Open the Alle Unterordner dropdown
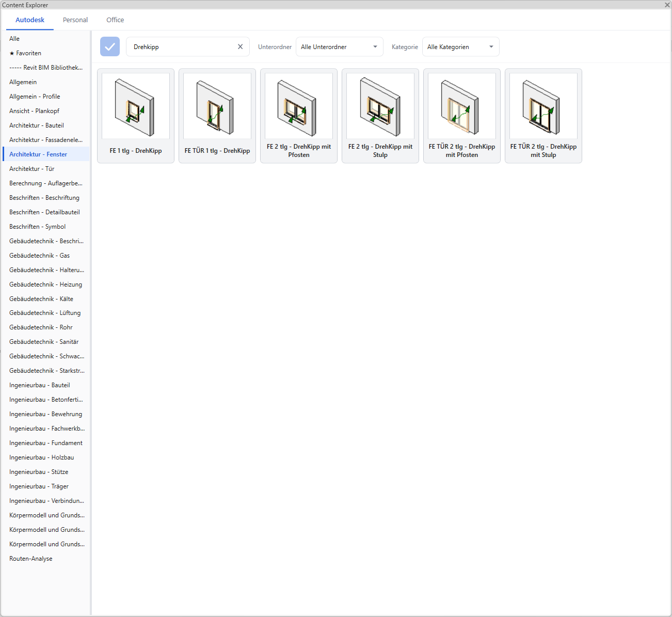The width and height of the screenshot is (672, 617). [340, 46]
